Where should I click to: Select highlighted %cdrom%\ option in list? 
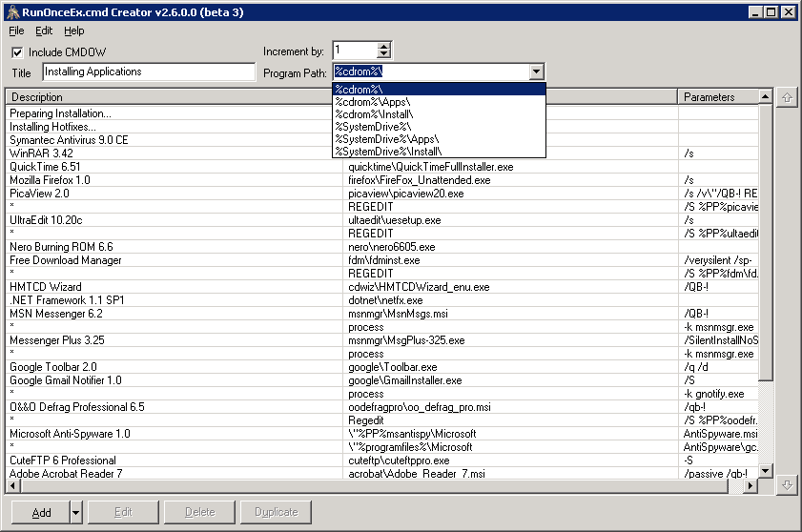pyautogui.click(x=439, y=90)
